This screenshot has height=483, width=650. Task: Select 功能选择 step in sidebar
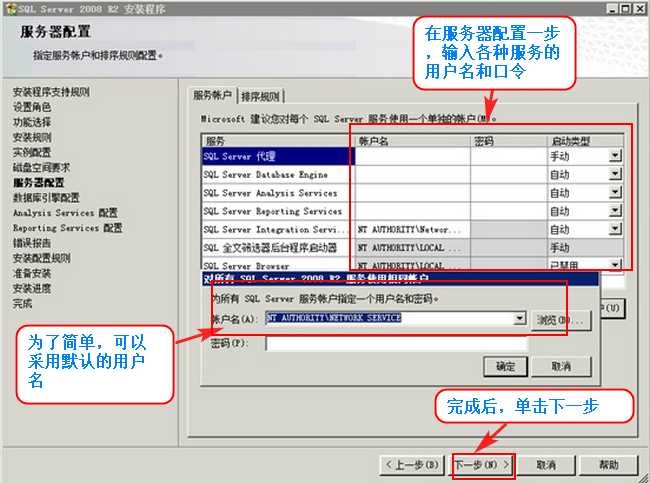click(32, 122)
